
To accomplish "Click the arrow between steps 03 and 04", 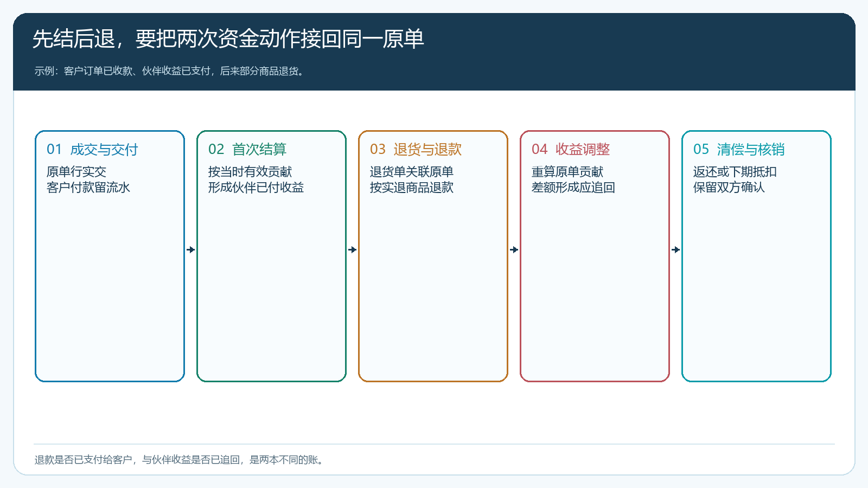I will click(514, 250).
